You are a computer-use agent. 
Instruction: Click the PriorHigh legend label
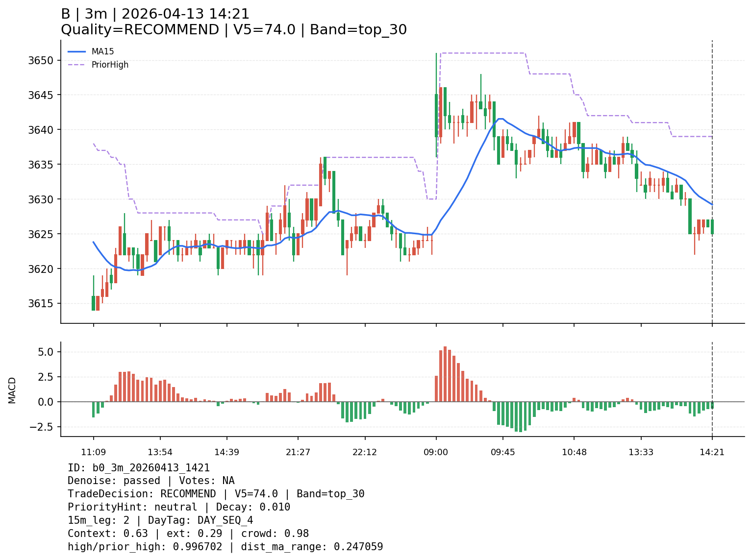pyautogui.click(x=110, y=65)
